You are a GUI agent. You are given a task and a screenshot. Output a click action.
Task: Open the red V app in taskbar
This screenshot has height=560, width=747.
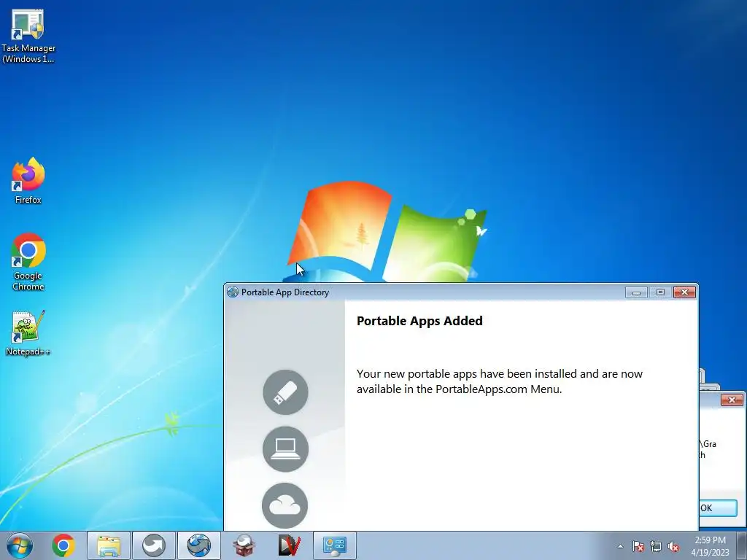pyautogui.click(x=289, y=545)
